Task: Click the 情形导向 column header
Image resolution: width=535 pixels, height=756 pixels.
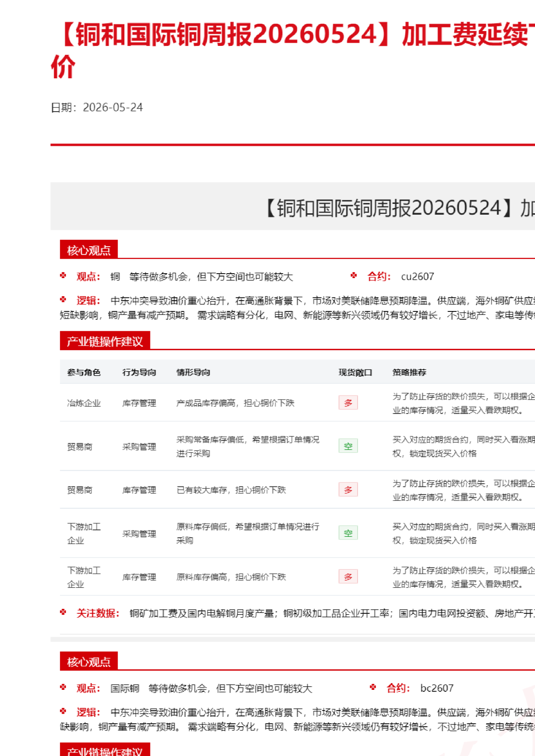Action: coord(193,372)
